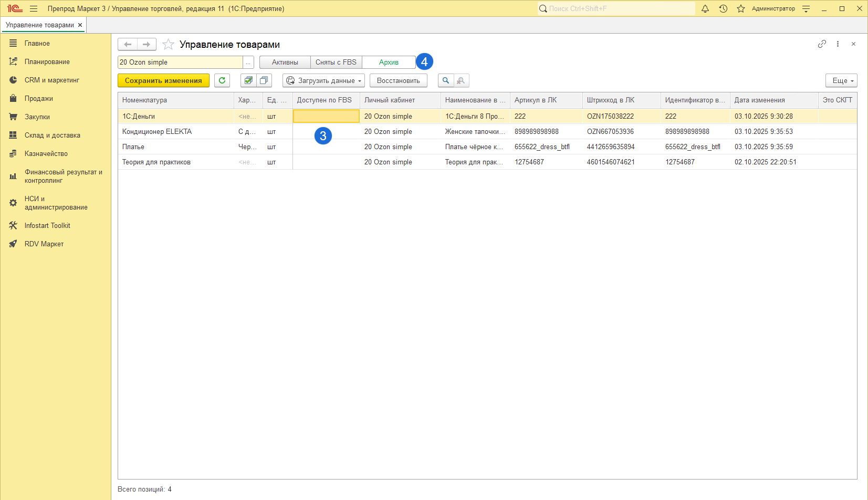
Task: Open the 1C main hamburger menu
Action: [34, 9]
